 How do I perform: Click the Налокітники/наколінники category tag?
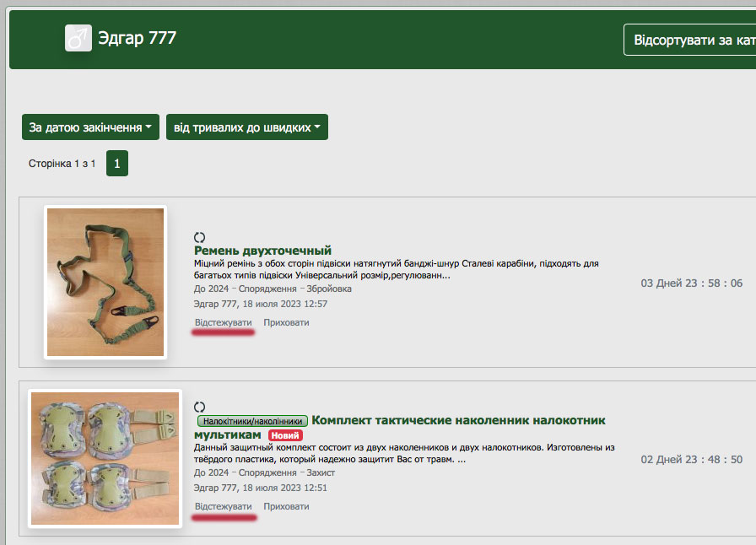(x=252, y=421)
